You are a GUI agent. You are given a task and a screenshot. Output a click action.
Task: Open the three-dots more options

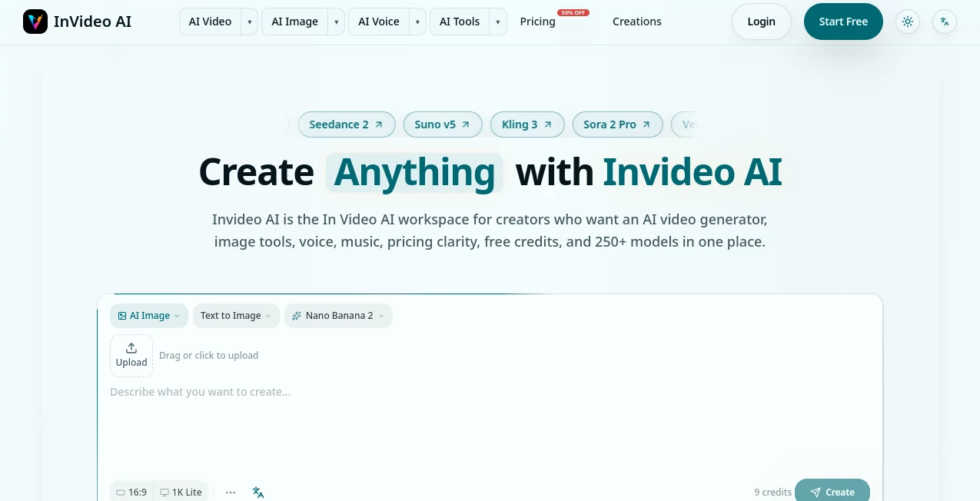coord(231,492)
